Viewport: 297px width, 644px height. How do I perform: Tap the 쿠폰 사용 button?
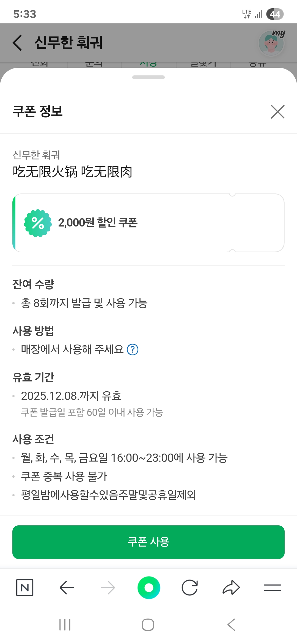(148, 542)
